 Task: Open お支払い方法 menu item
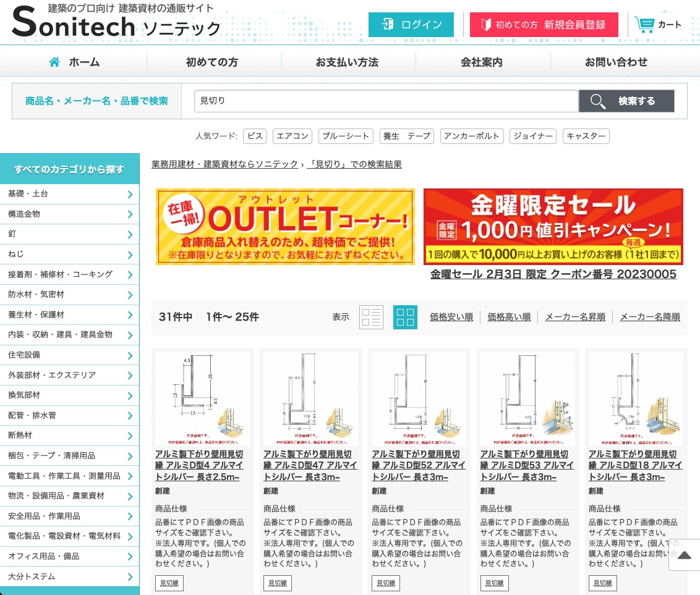point(347,62)
